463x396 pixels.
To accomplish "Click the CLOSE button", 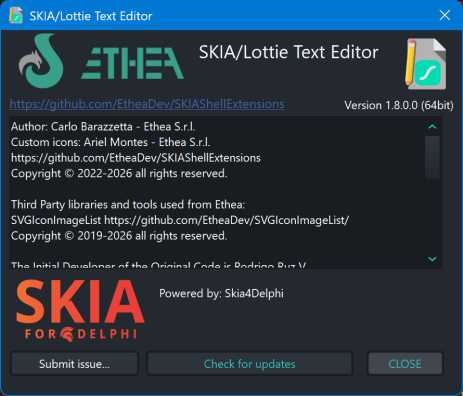I will point(405,364).
